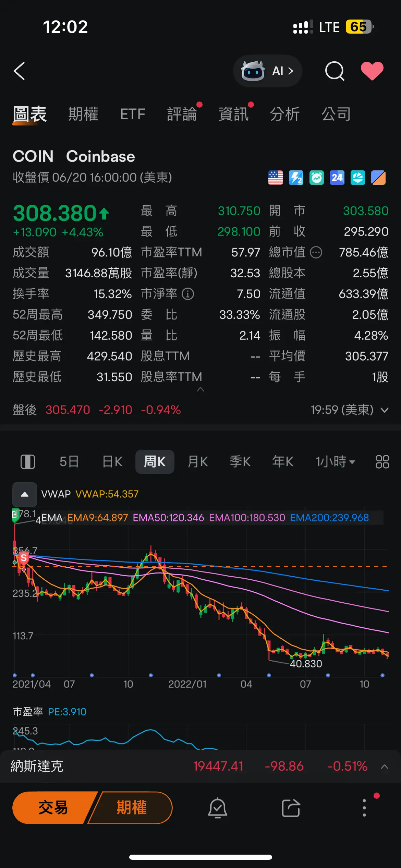Open the 公司 tab
The height and width of the screenshot is (868, 401).
click(x=336, y=114)
